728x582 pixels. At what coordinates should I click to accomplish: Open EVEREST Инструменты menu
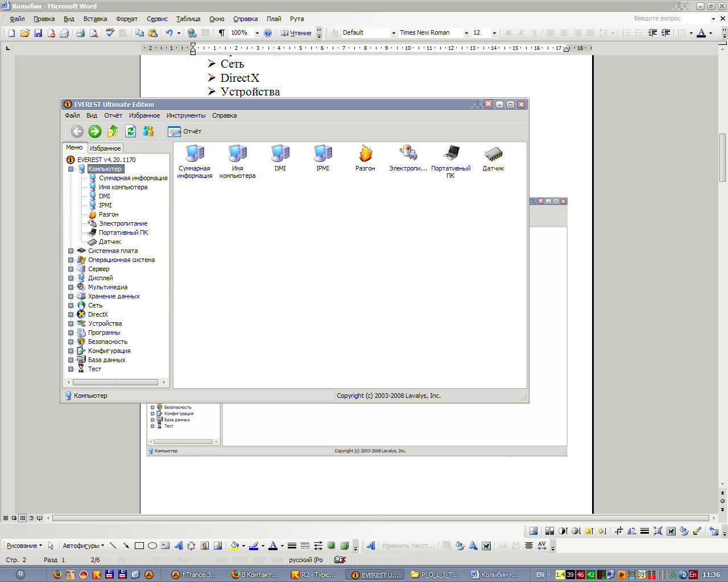pos(186,115)
